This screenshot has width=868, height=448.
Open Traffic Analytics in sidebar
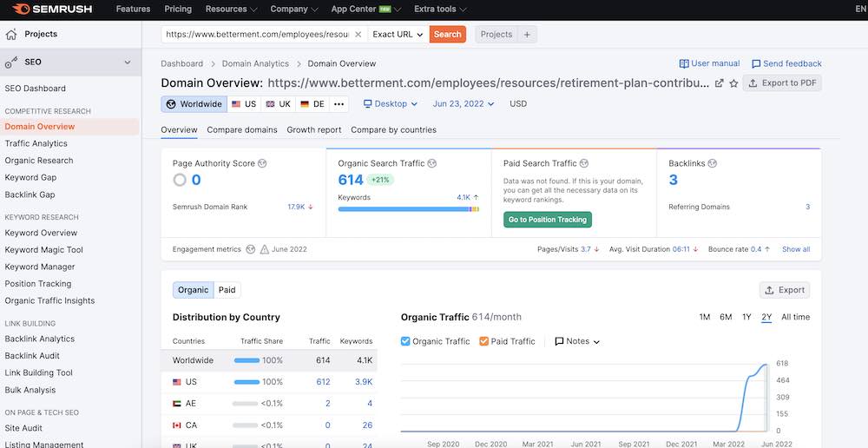point(36,144)
